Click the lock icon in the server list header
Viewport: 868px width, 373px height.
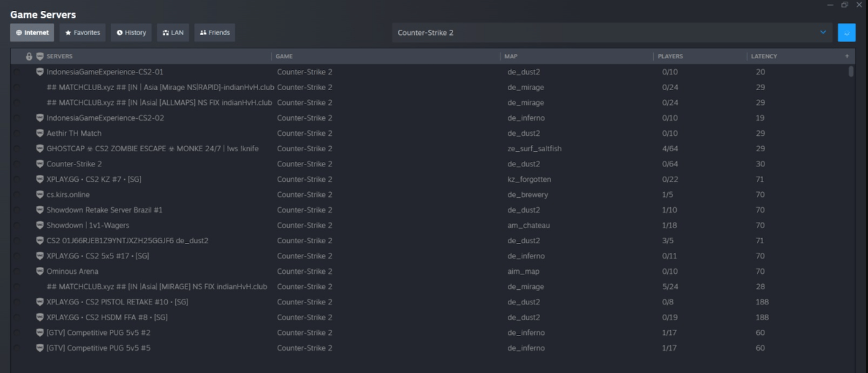(x=28, y=56)
